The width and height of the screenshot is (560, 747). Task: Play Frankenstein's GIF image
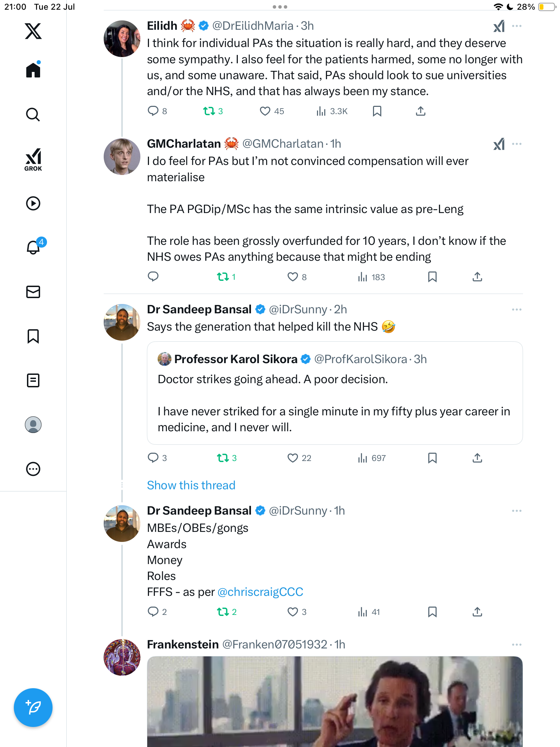335,701
